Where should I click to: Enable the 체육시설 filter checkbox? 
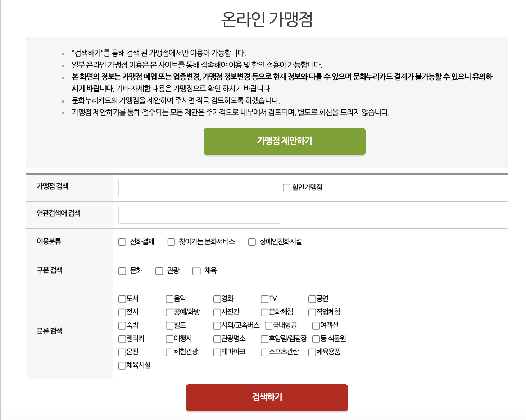(x=121, y=365)
